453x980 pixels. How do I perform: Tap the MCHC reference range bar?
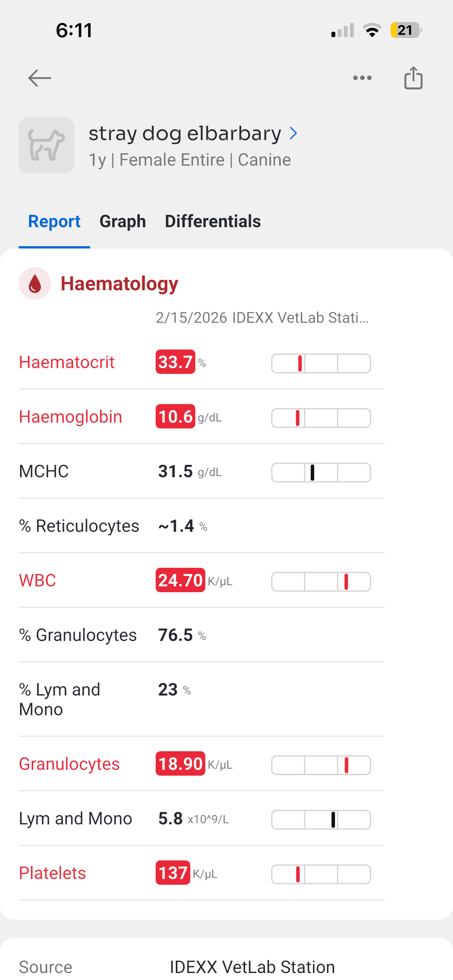coord(321,473)
